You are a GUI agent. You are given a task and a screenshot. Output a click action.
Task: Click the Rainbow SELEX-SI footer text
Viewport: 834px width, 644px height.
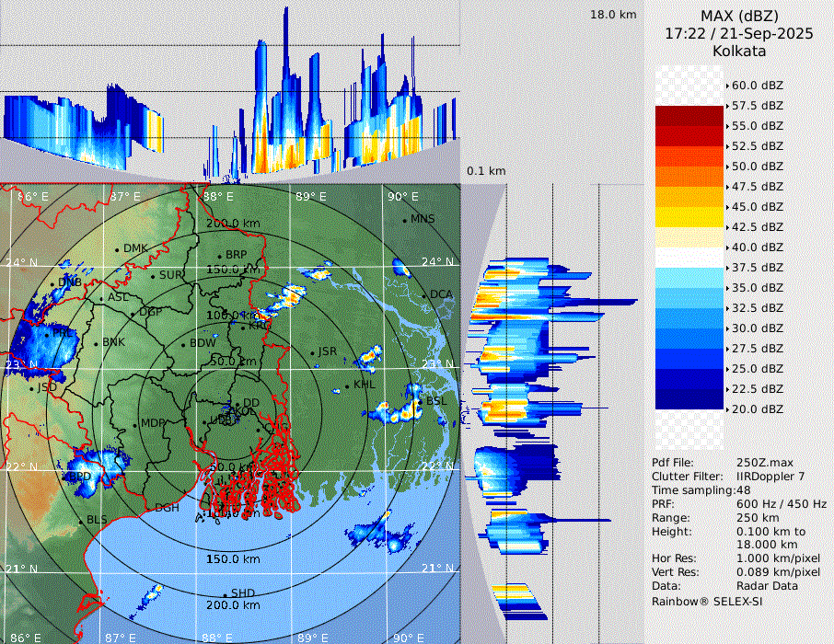(707, 601)
